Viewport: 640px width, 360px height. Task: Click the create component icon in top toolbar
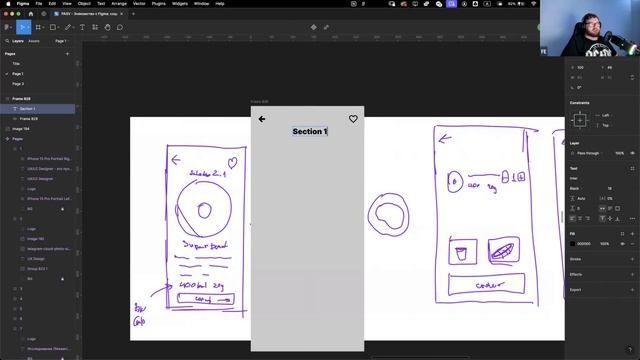(313, 27)
